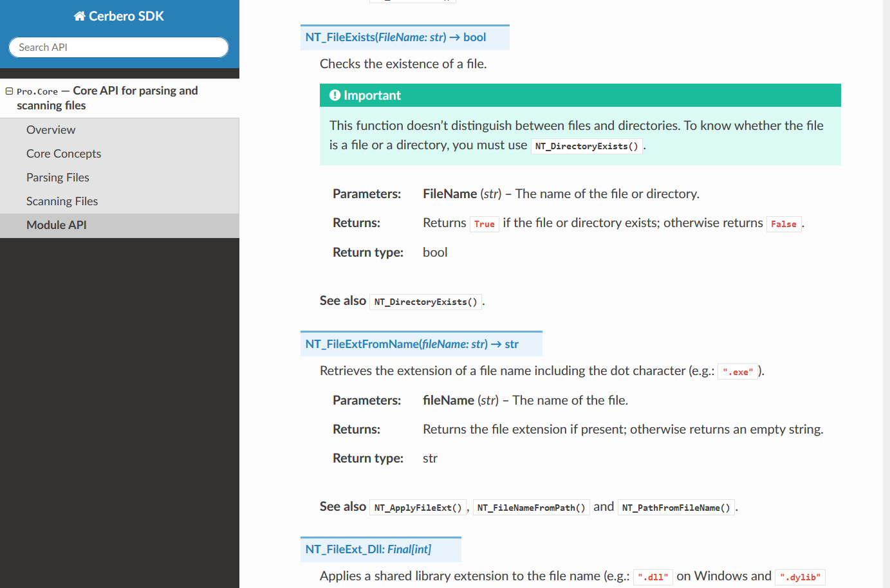Click the "str" return type value
Viewport: 890px width, 588px height.
tap(430, 458)
